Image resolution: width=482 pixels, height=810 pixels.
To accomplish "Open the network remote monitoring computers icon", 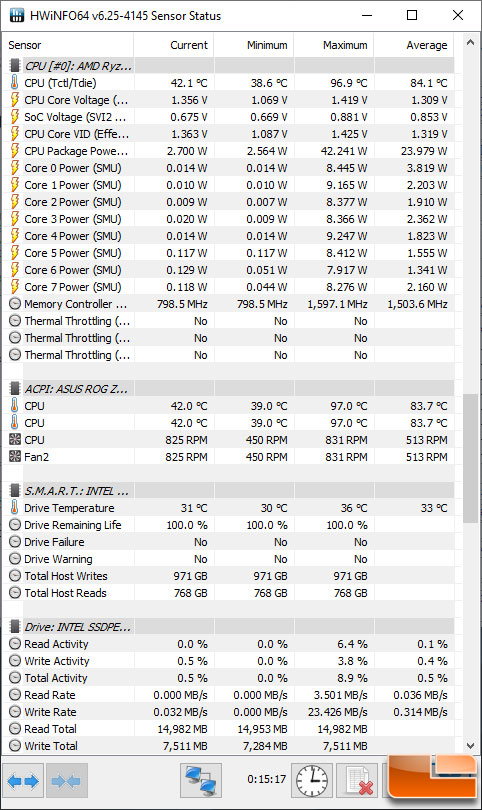I will [x=201, y=781].
